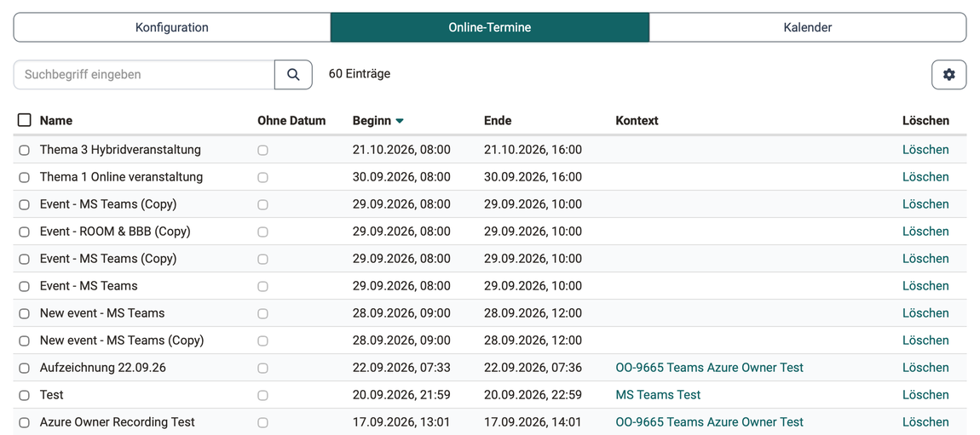The height and width of the screenshot is (435, 980).
Task: Click begin time 17.09.2026, 13:01
Action: click(401, 422)
